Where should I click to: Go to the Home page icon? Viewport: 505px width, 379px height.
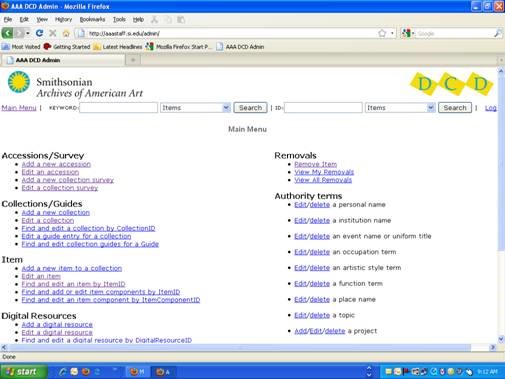click(66, 33)
